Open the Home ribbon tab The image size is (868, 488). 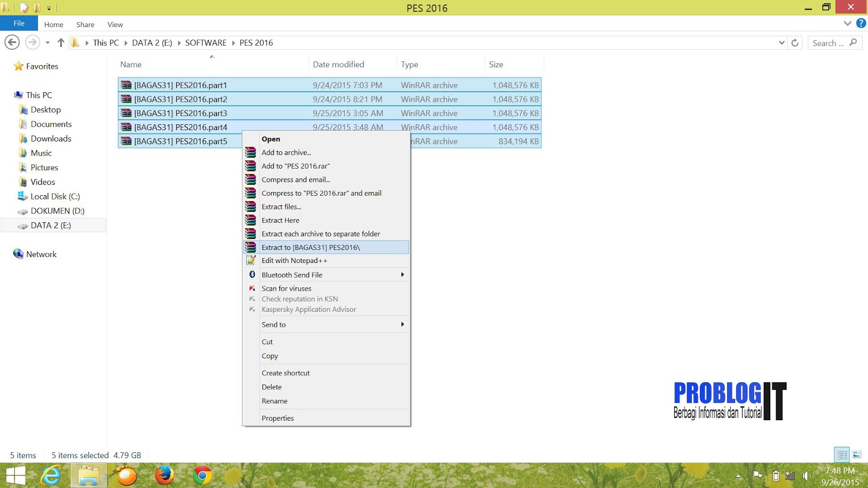(x=54, y=24)
